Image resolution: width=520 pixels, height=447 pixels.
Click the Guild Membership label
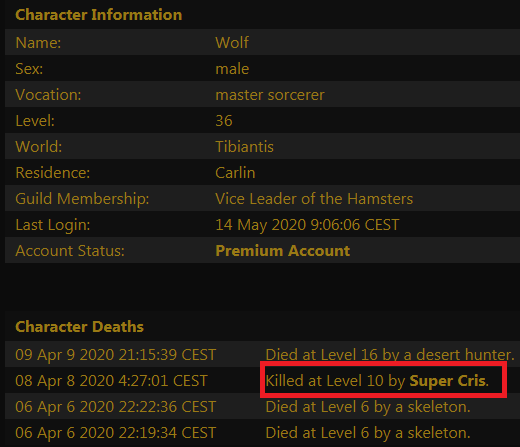coord(82,199)
